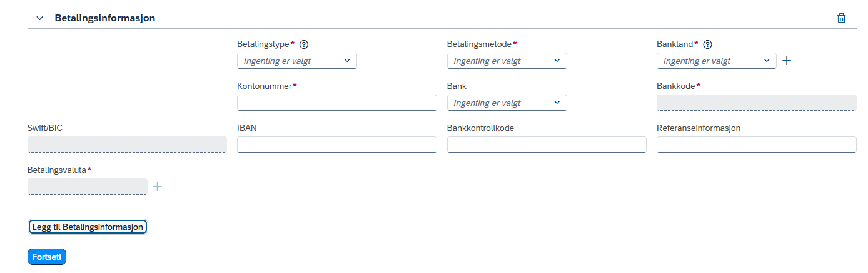Image resolution: width=868 pixels, height=273 pixels.
Task: Open the Bankland dropdown
Action: pyautogui.click(x=717, y=61)
